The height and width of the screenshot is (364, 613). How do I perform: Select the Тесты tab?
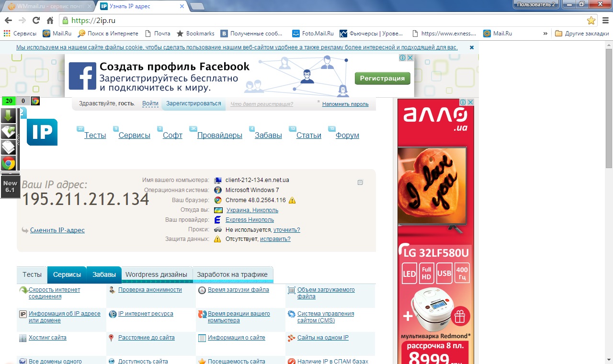(32, 274)
